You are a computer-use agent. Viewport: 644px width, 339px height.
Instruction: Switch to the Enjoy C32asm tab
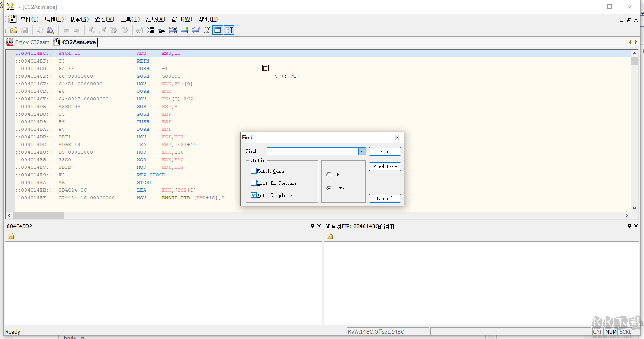pos(28,42)
